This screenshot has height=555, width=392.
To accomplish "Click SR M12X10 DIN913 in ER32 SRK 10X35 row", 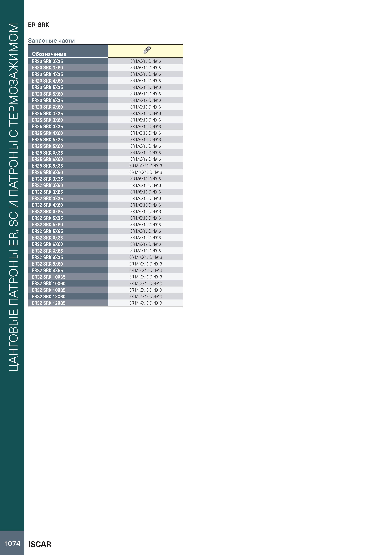I will coord(146,277).
